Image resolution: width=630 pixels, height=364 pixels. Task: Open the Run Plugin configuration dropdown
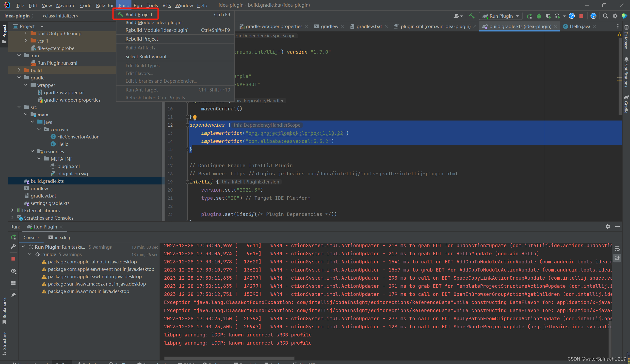[x=501, y=16]
